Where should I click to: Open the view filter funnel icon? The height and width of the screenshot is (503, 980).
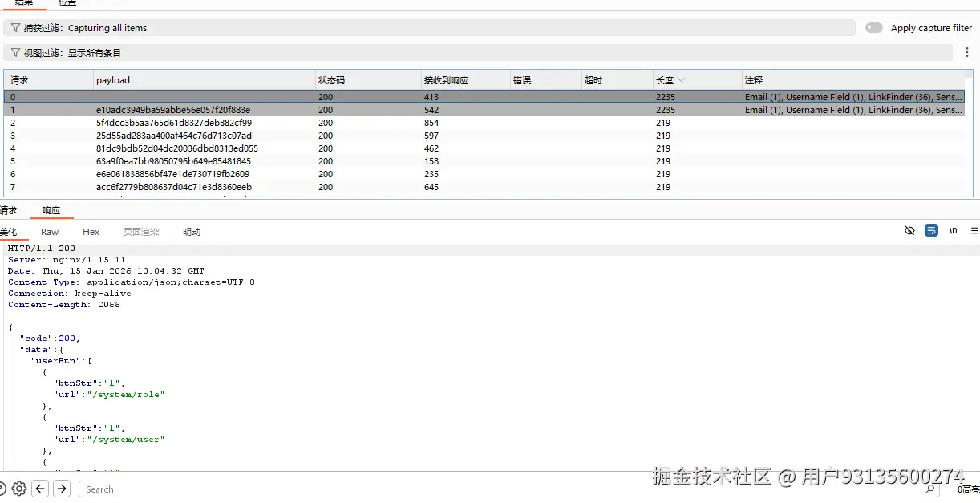pyautogui.click(x=15, y=53)
